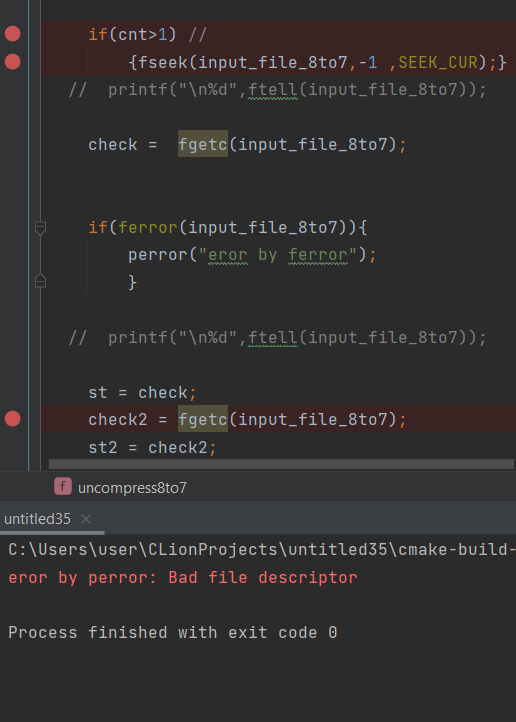Click the second commented printf ftell line

[278, 338]
